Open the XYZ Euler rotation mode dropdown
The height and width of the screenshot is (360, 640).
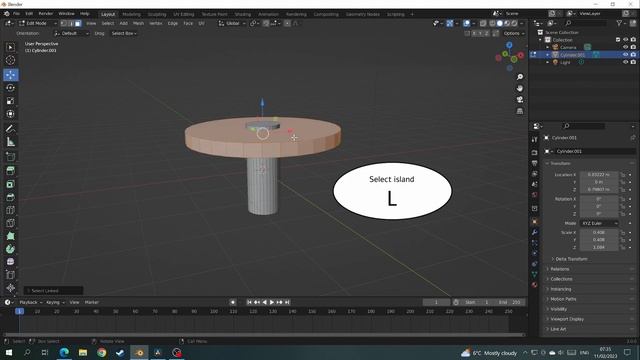point(599,223)
